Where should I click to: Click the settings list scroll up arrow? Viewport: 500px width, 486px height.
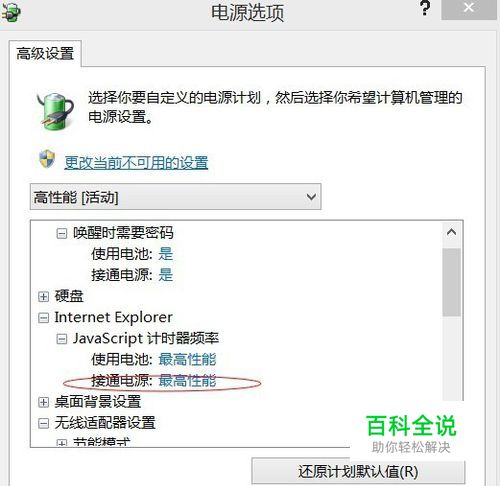pos(451,232)
